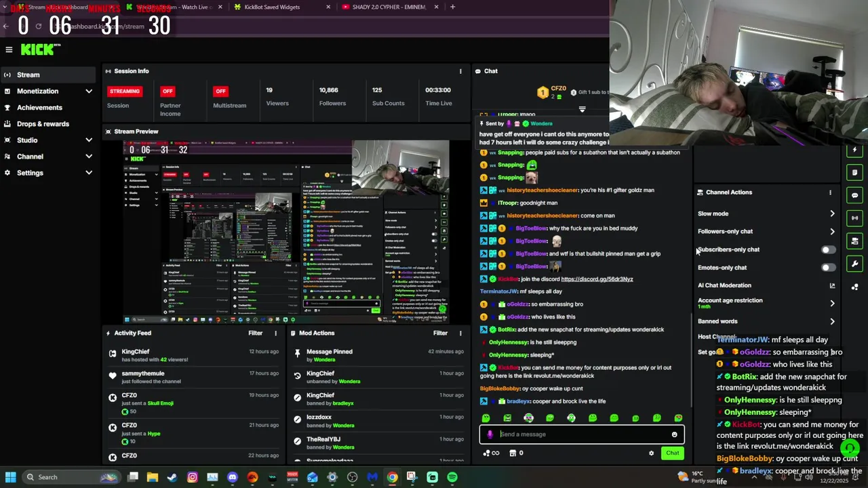
Task: Click TheRealYBJ banned entry
Action: 378,443
